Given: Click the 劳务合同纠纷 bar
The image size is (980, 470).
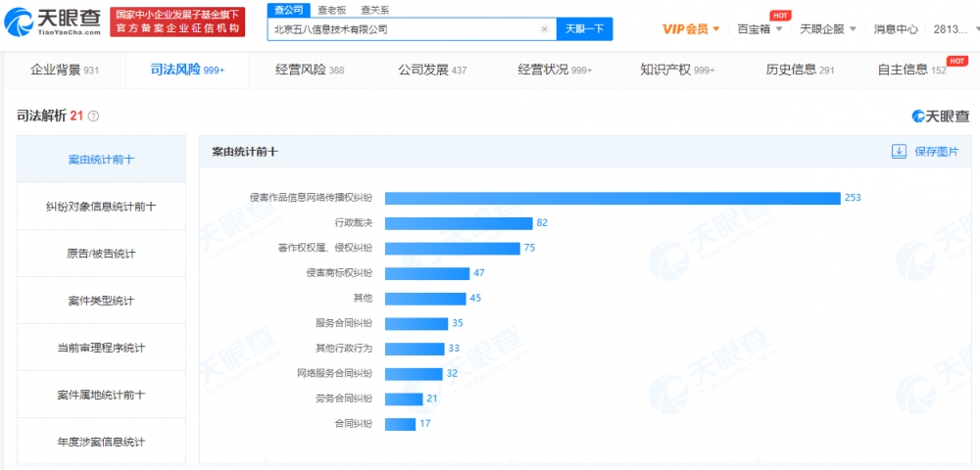Looking at the screenshot, I should [404, 399].
